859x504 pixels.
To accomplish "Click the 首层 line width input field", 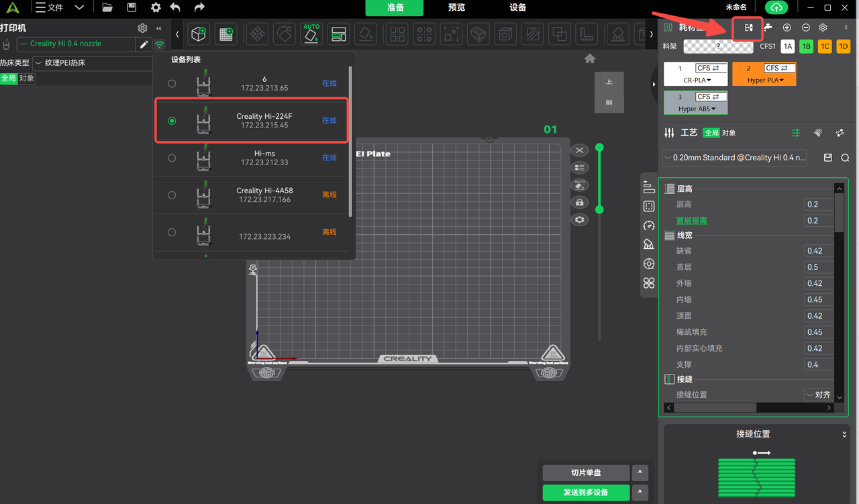I will tap(819, 267).
